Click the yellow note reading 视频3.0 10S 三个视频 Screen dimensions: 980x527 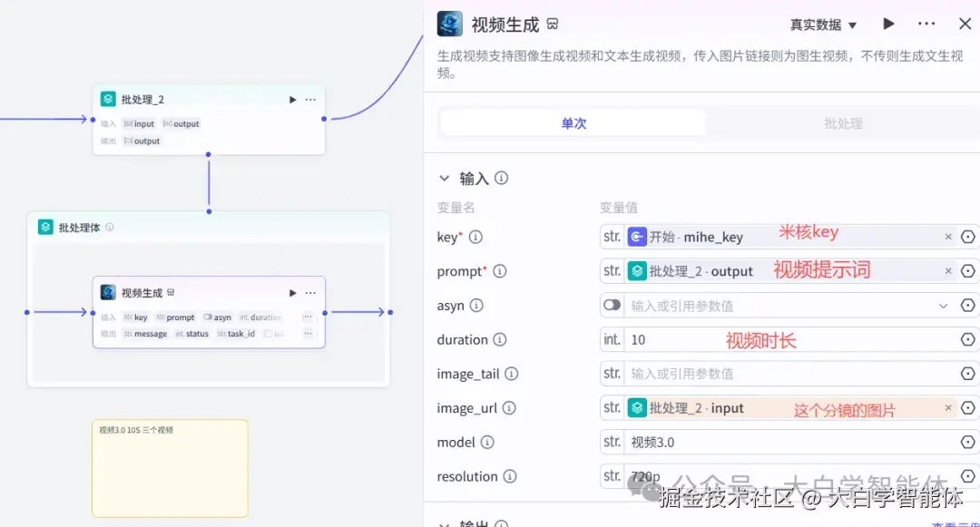click(169, 468)
